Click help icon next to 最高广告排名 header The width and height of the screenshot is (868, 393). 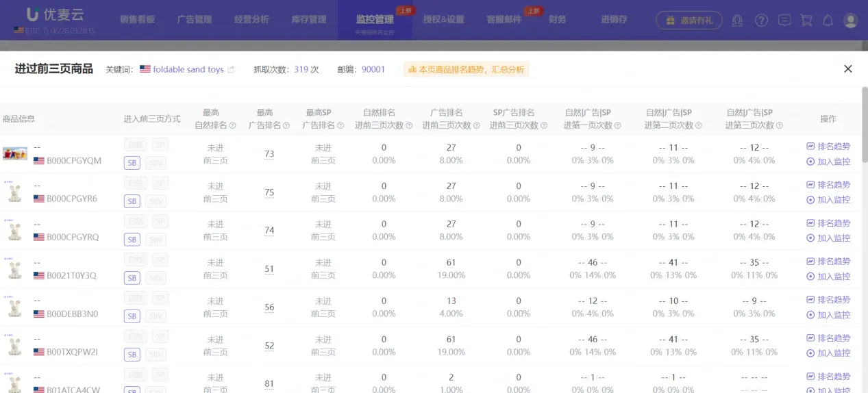[286, 125]
